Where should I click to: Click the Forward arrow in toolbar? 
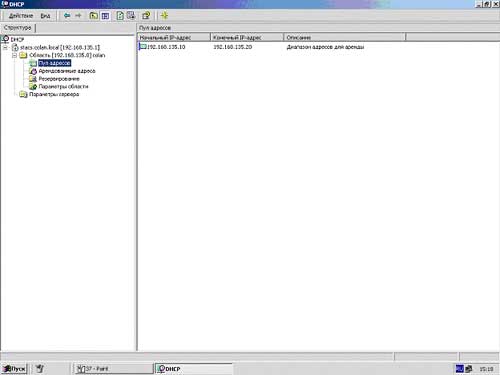point(78,16)
